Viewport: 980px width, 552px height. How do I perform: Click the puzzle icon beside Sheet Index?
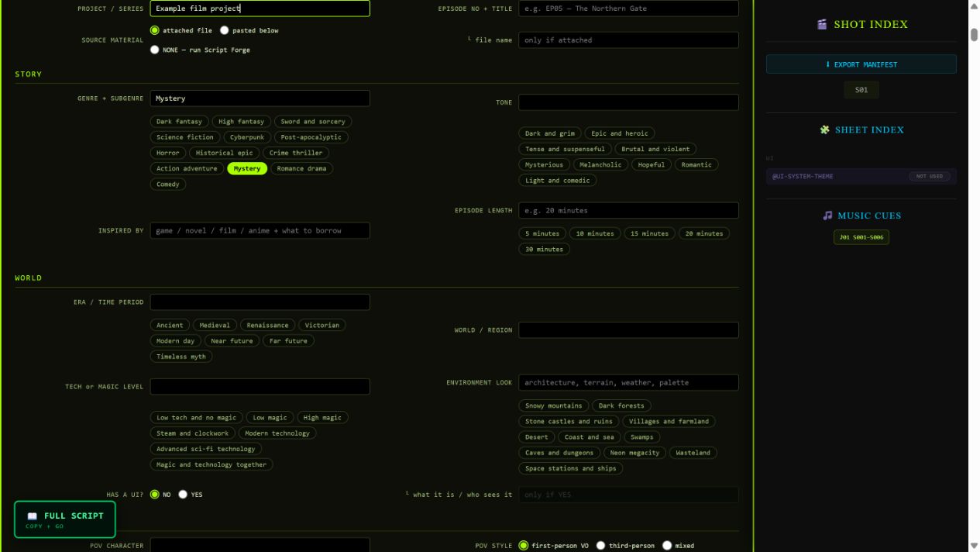(x=824, y=129)
